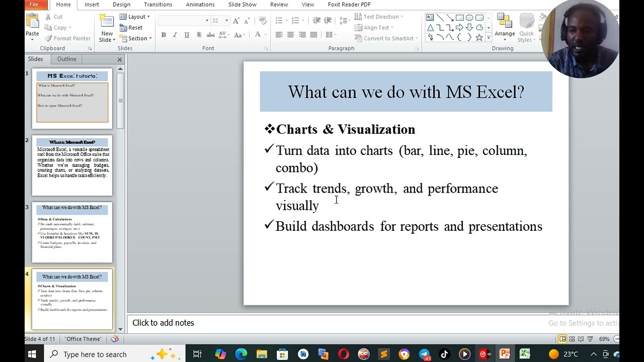Select the 5-Point Star shape

click(479, 38)
